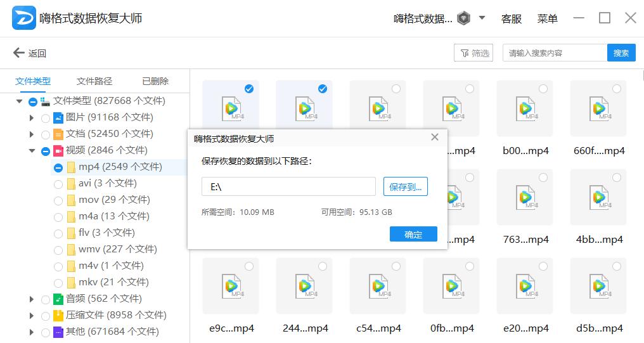
Task: Open the 菜单 menu
Action: coord(547,18)
